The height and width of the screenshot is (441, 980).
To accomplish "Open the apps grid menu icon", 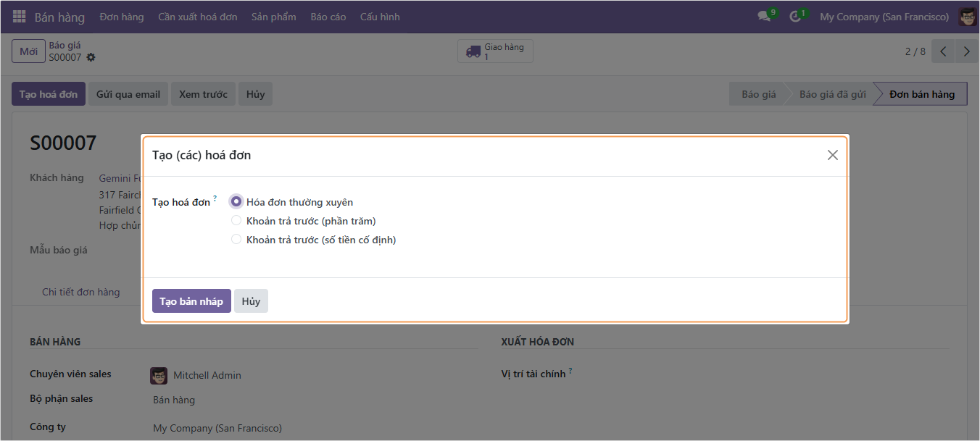I will [x=19, y=17].
